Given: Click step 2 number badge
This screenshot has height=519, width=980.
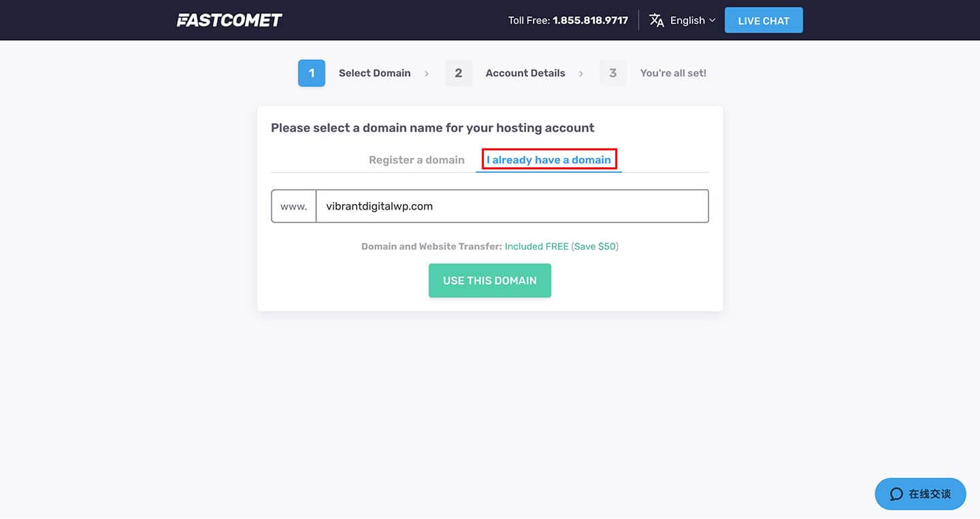Looking at the screenshot, I should [459, 73].
